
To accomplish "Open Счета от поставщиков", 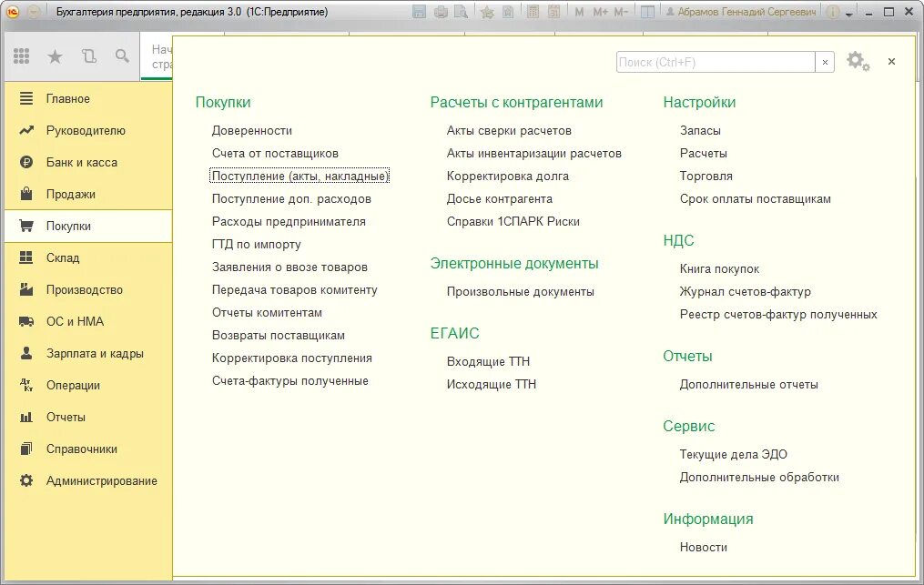I will pyautogui.click(x=275, y=153).
